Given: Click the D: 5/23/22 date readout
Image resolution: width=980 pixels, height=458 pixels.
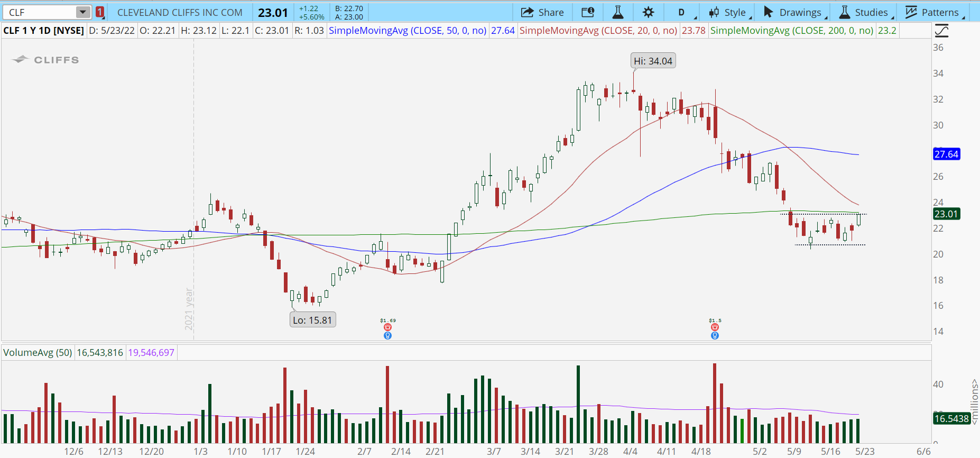Looking at the screenshot, I should (112, 31).
